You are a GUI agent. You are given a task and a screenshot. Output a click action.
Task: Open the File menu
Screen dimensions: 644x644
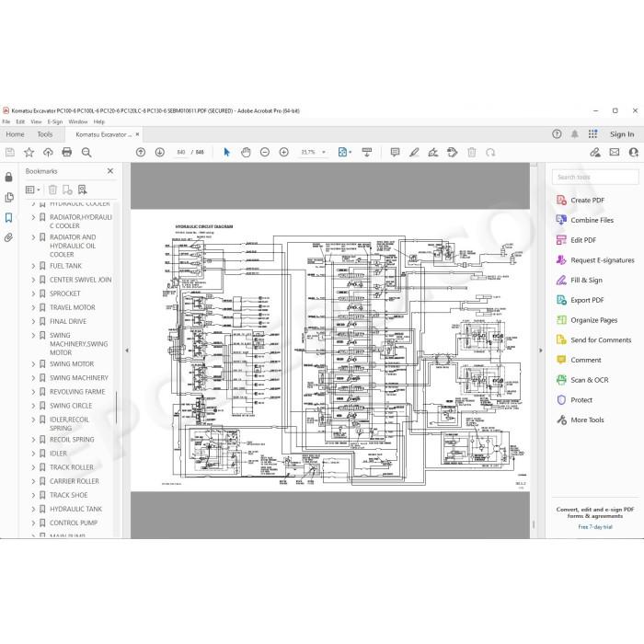click(x=6, y=122)
